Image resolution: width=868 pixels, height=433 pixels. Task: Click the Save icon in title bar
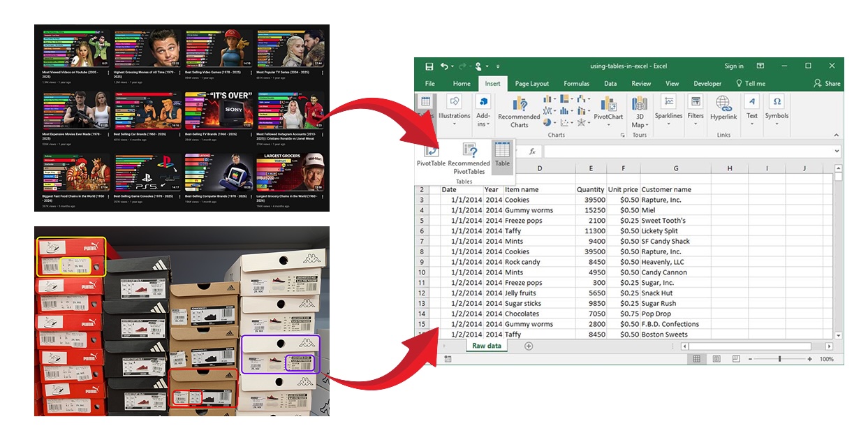tap(429, 66)
